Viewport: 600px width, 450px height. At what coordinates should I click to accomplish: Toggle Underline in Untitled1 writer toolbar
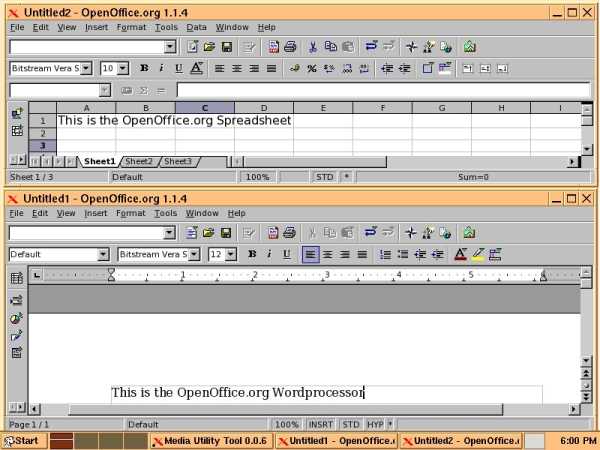(287, 254)
